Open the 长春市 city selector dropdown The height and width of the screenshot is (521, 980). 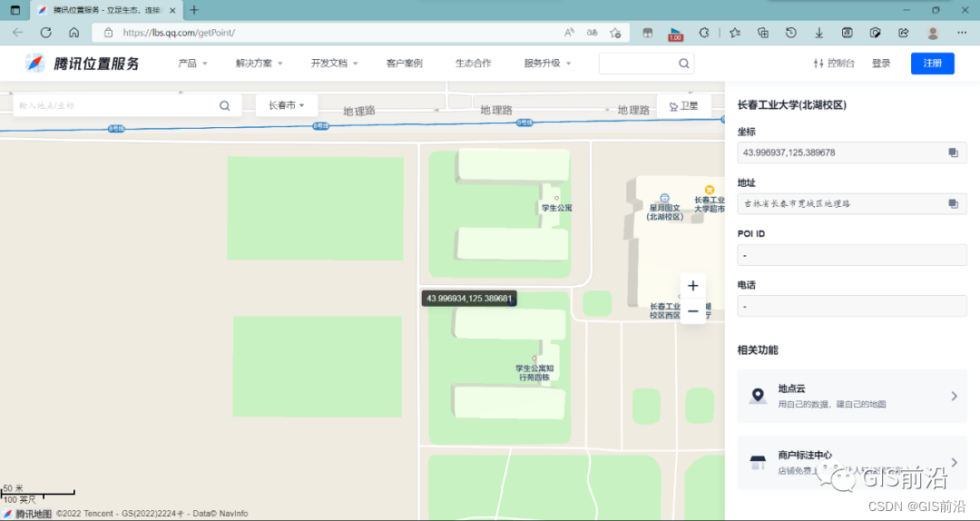tap(287, 105)
